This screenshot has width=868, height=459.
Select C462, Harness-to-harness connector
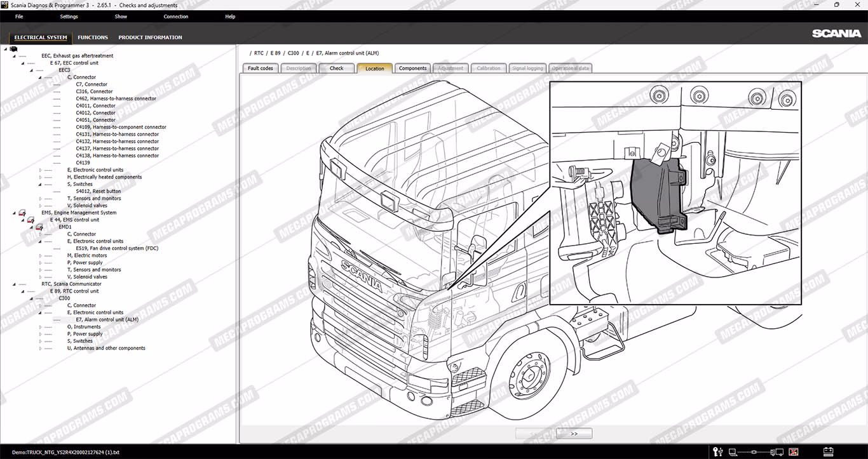coord(116,98)
